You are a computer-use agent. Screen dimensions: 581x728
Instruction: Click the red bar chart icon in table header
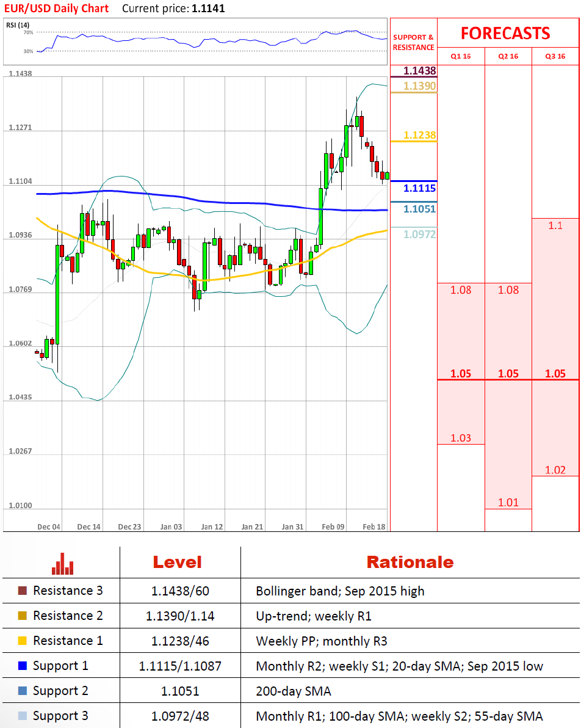pos(63,564)
